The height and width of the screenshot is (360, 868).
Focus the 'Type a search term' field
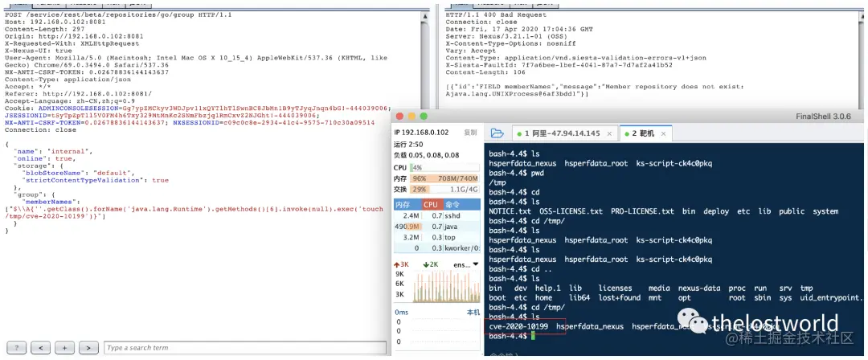click(245, 348)
